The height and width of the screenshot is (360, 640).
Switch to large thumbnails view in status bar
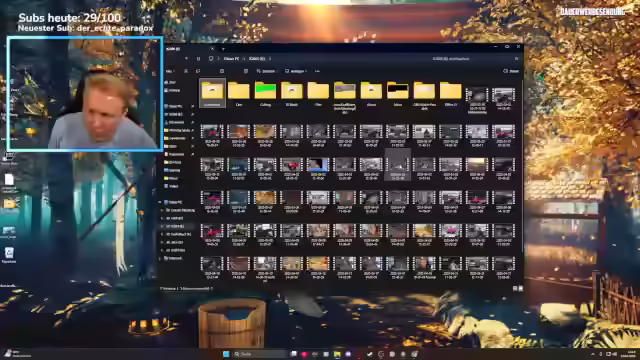520,288
